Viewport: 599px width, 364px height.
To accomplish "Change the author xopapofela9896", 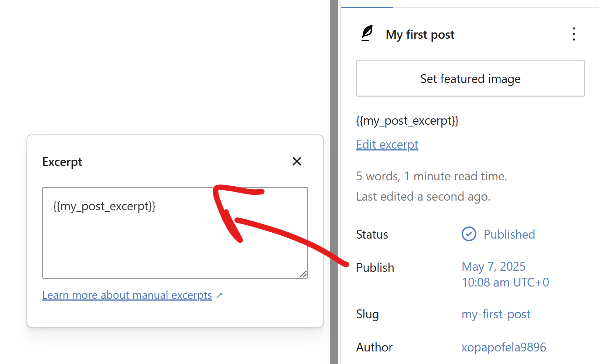I will pos(503,347).
